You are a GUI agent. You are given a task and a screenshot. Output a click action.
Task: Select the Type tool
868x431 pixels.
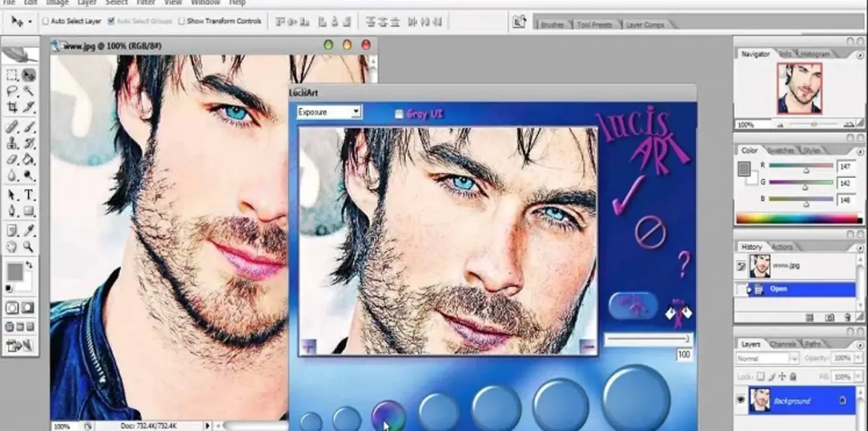(x=30, y=195)
